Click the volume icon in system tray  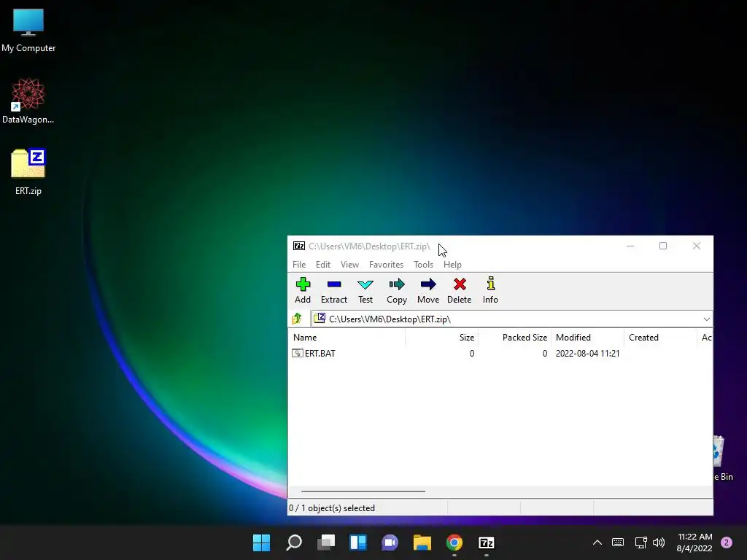[x=659, y=542]
